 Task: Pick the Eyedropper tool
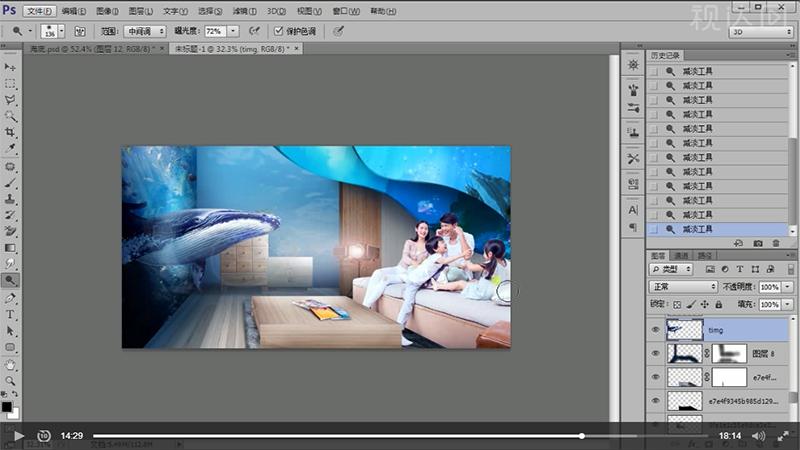[10, 149]
